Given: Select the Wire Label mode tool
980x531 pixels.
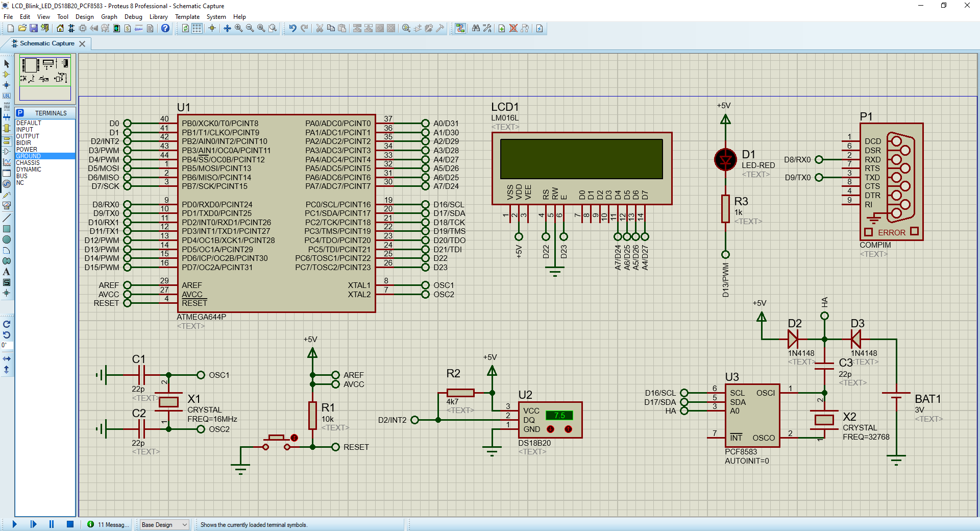Looking at the screenshot, I should [7, 96].
